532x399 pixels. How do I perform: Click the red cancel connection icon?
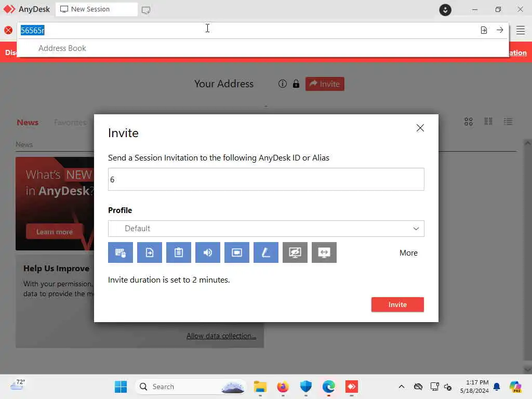pos(8,30)
